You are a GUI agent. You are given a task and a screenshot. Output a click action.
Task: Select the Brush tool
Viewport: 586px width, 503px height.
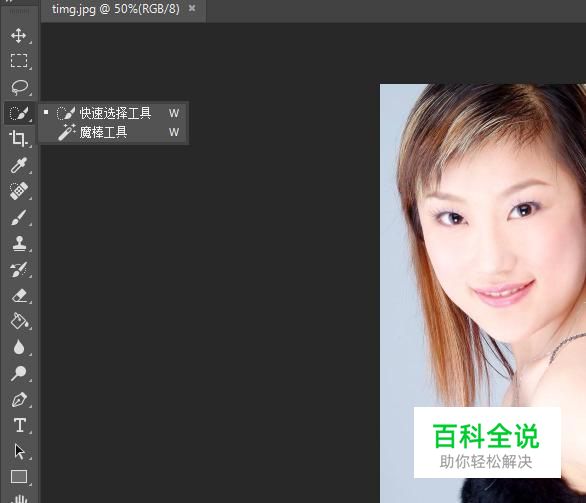(x=19, y=217)
